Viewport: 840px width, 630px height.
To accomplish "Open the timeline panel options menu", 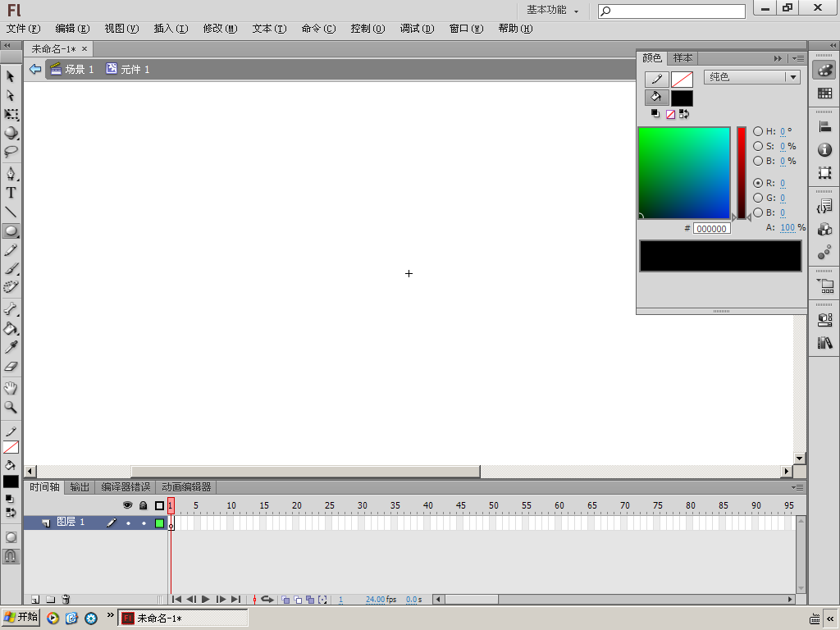I will point(797,487).
